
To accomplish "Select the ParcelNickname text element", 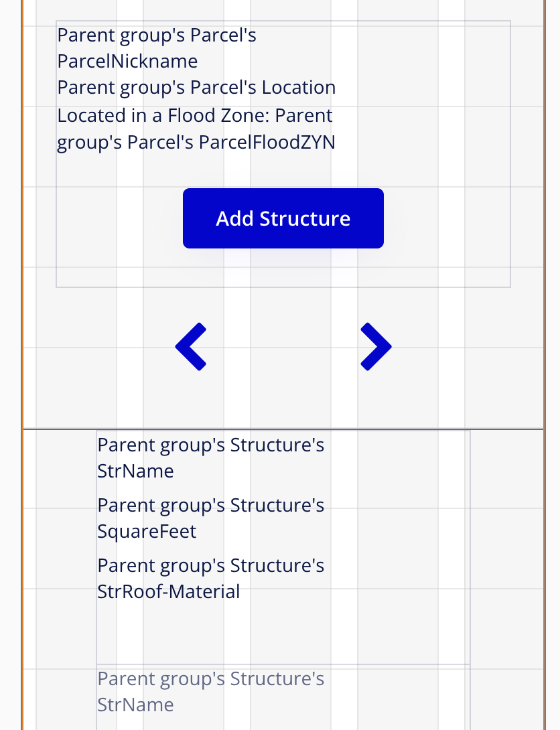I will click(x=156, y=48).
